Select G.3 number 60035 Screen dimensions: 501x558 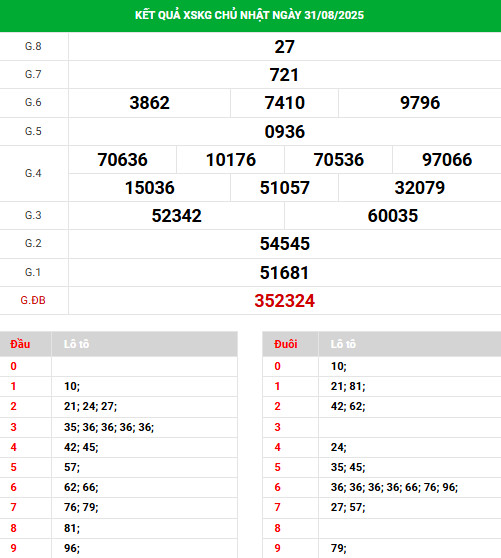pyautogui.click(x=392, y=216)
